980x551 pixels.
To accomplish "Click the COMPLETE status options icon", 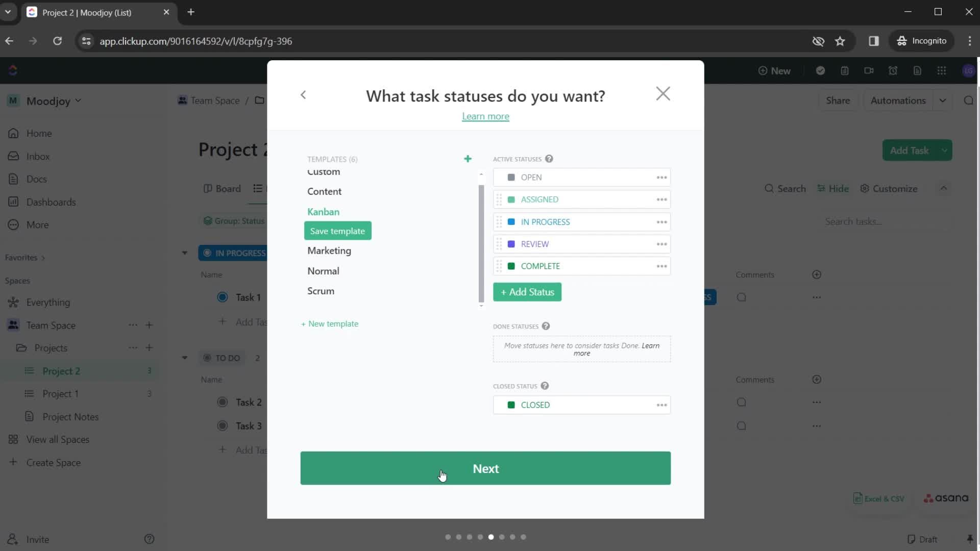I will point(661,266).
